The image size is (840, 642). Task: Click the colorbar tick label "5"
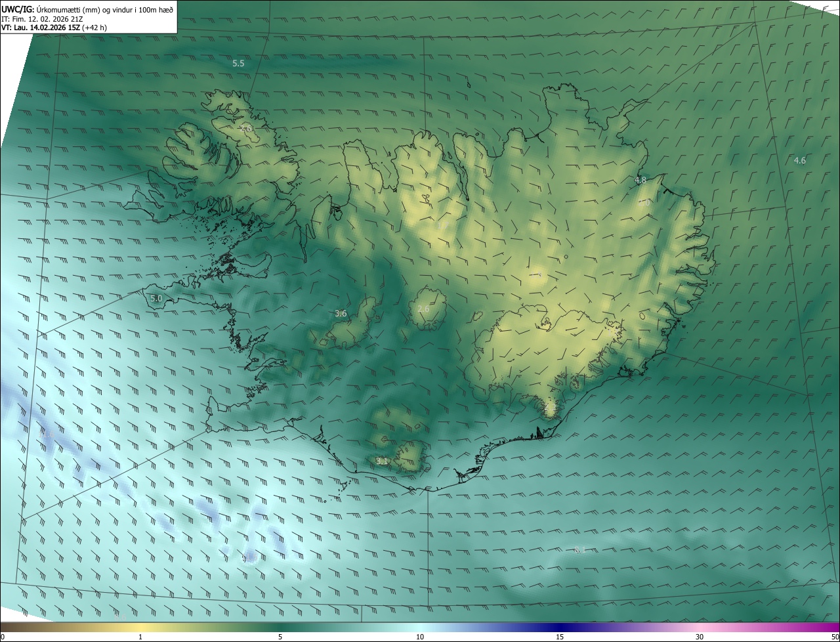pos(280,637)
